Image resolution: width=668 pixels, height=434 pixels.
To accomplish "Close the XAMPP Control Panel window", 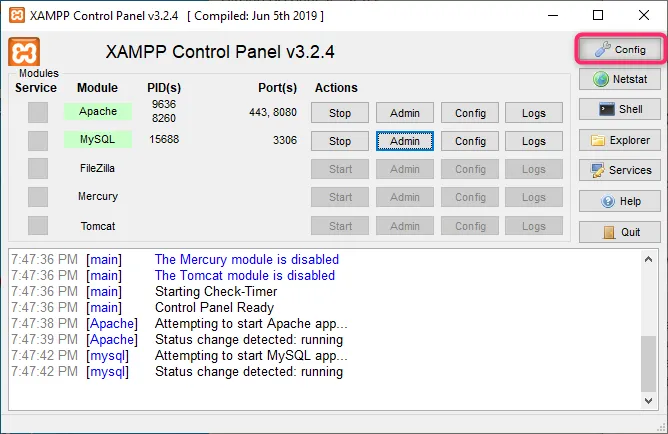I will click(644, 15).
